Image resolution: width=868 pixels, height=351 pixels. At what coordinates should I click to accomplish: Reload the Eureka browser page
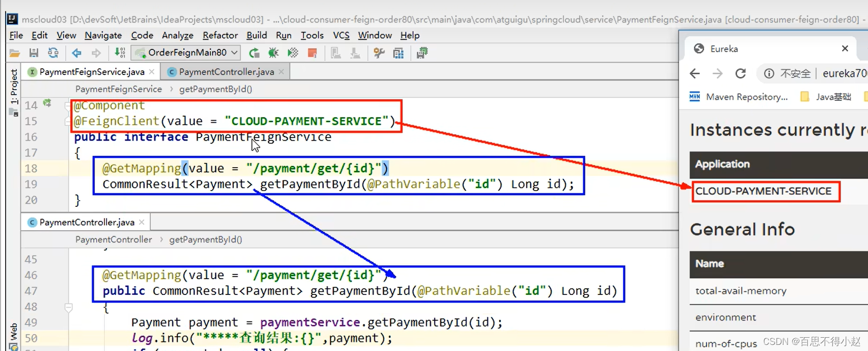coord(741,73)
